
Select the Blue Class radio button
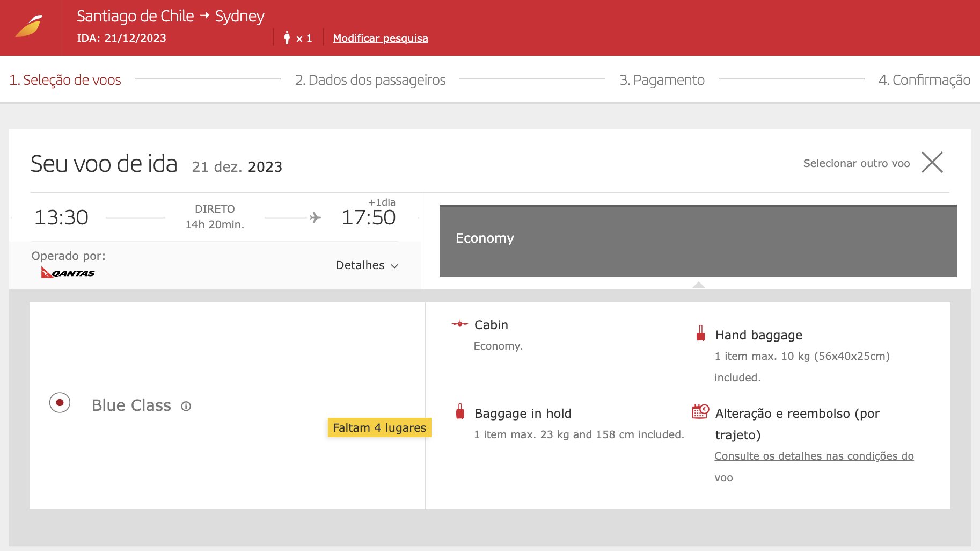tap(60, 402)
